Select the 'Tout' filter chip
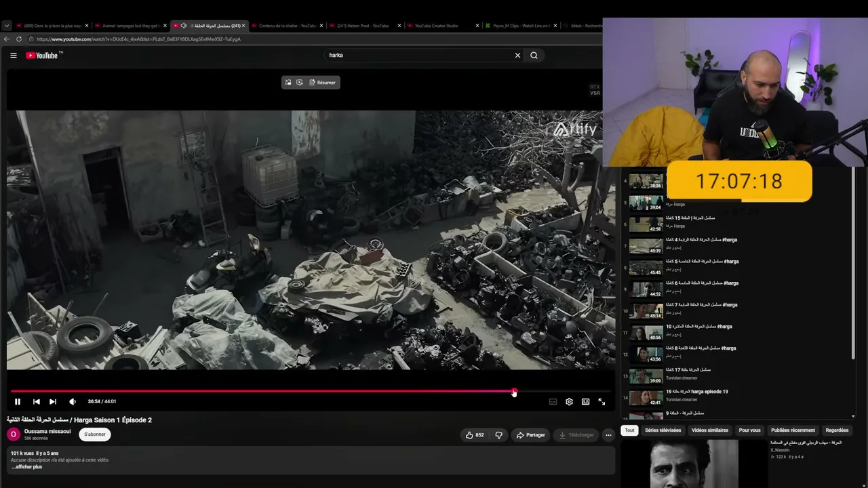This screenshot has height=488, width=868. pos(629,430)
